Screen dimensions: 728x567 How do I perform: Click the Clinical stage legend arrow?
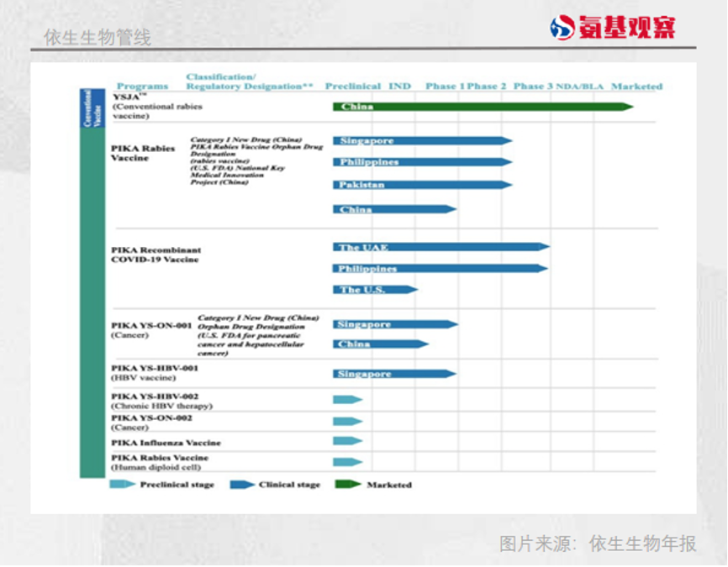coord(242,485)
